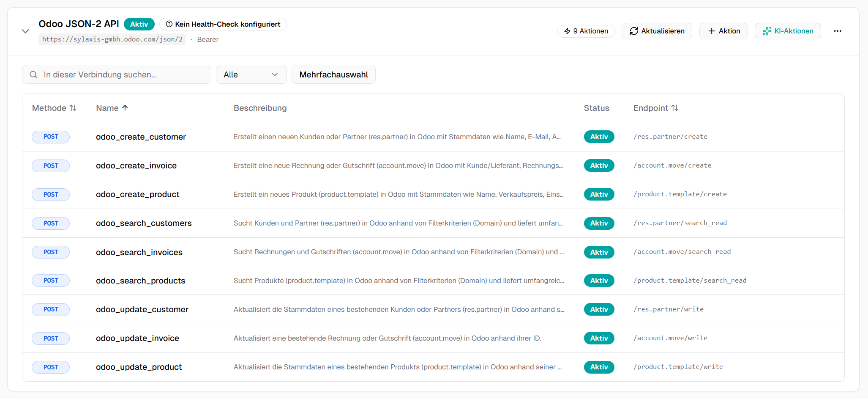Image resolution: width=868 pixels, height=399 pixels.
Task: Click the Aktiv badge beside Odoo JSON-2 API
Action: click(139, 24)
